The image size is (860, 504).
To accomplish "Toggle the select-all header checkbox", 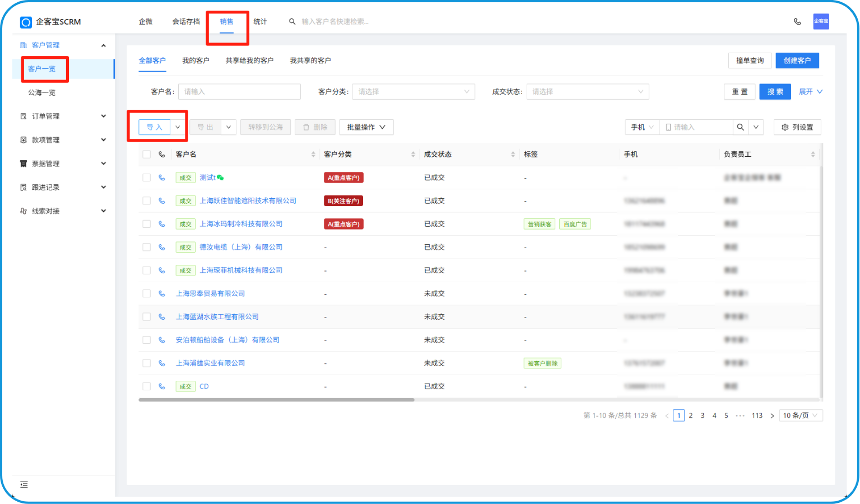I will (x=147, y=155).
